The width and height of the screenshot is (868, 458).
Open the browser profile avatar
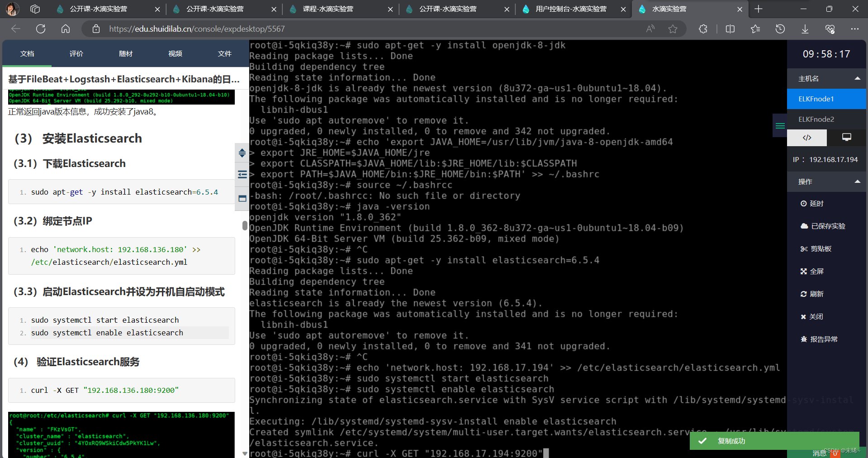pyautogui.click(x=12, y=9)
